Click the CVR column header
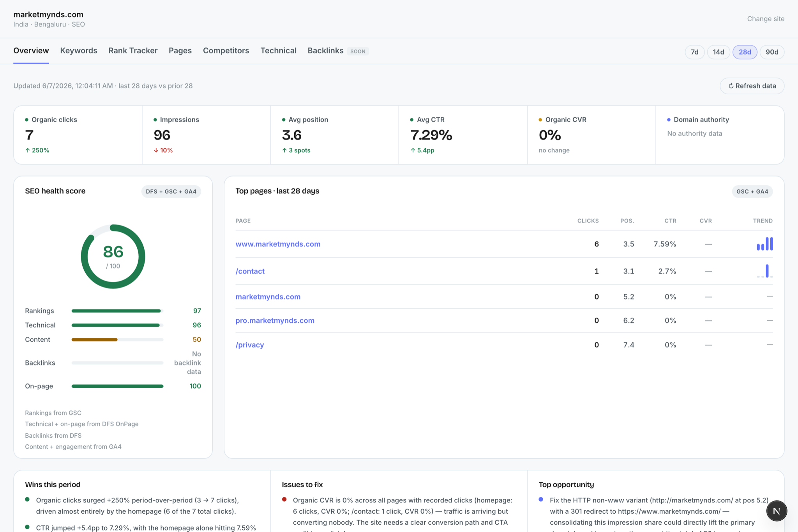798x532 pixels. point(706,221)
